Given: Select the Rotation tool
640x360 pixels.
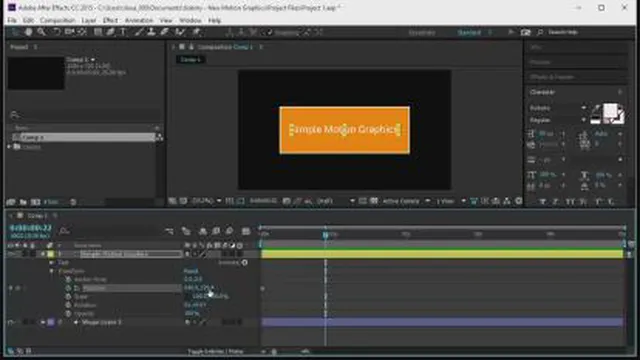Looking at the screenshot, I should [57, 32].
